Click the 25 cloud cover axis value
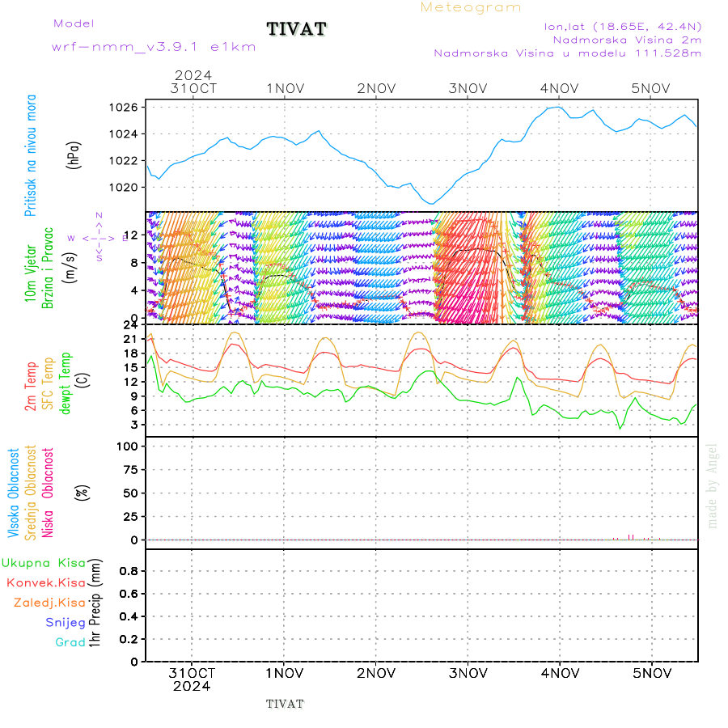The image size is (728, 728). pos(130,517)
